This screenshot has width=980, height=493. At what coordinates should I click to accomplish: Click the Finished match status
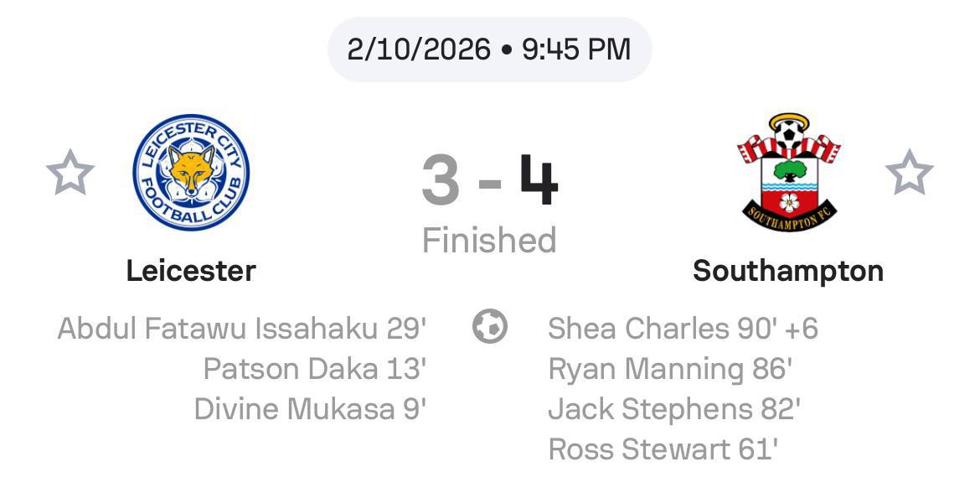coord(489,241)
